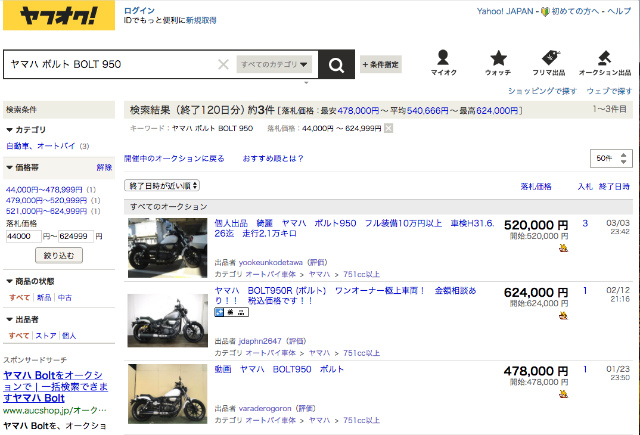Open sponsored ヤマハ Boltをオークション ad link

tap(55, 386)
